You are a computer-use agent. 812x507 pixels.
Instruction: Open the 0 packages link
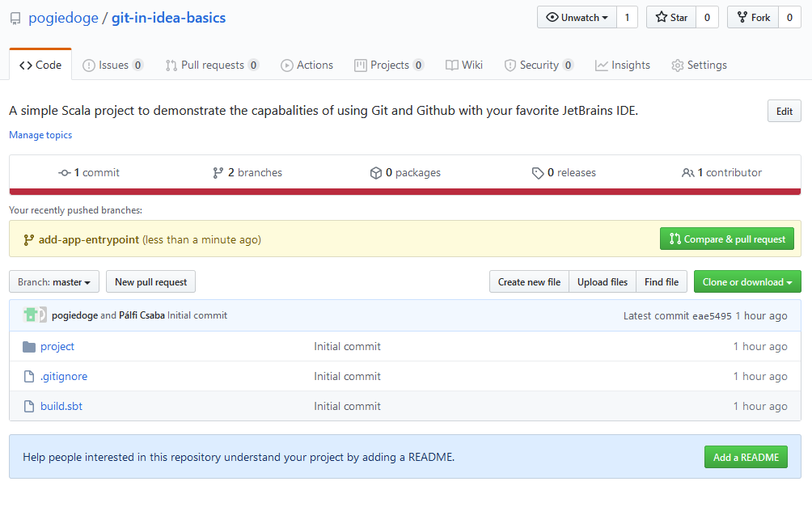point(405,172)
